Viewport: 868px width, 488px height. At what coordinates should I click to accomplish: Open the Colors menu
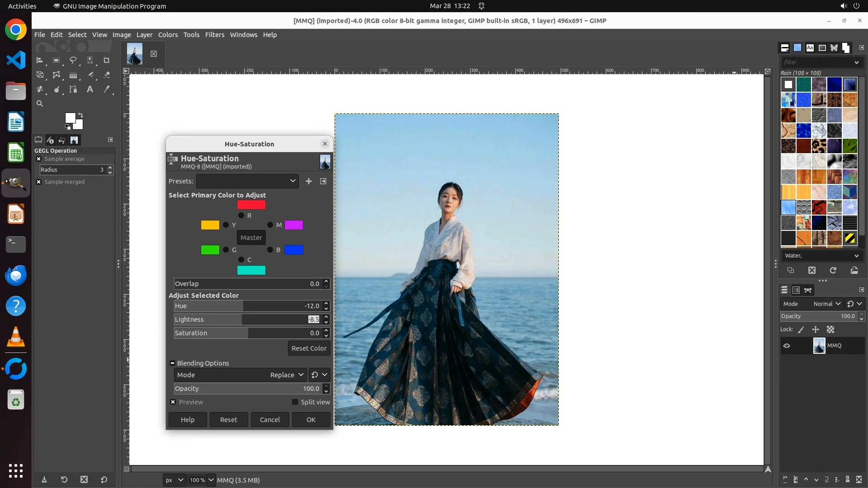coord(168,35)
